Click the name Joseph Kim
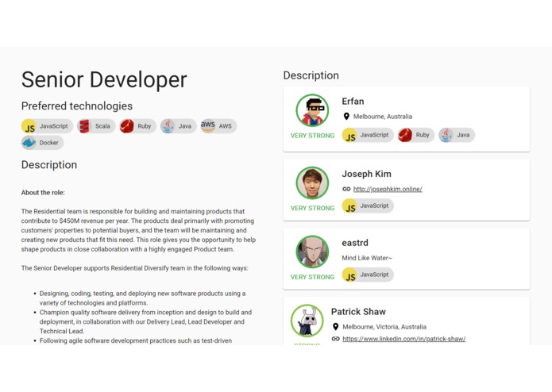Image resolution: width=552 pixels, height=392 pixels. click(x=366, y=174)
